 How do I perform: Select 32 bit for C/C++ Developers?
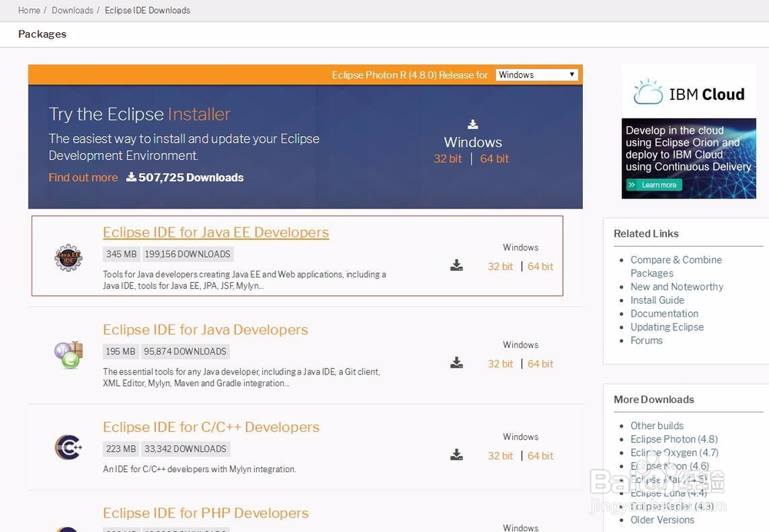(501, 456)
